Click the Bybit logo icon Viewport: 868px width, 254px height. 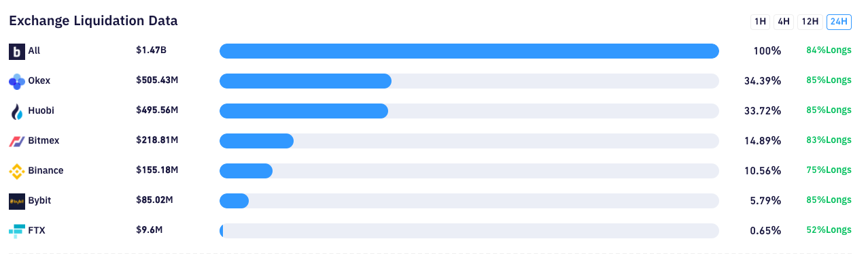click(17, 201)
